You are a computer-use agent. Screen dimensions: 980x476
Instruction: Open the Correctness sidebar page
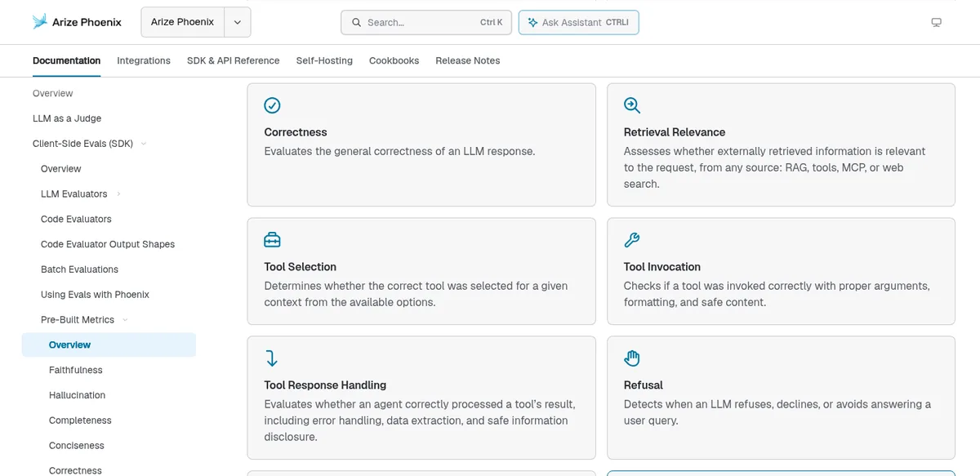pos(75,470)
